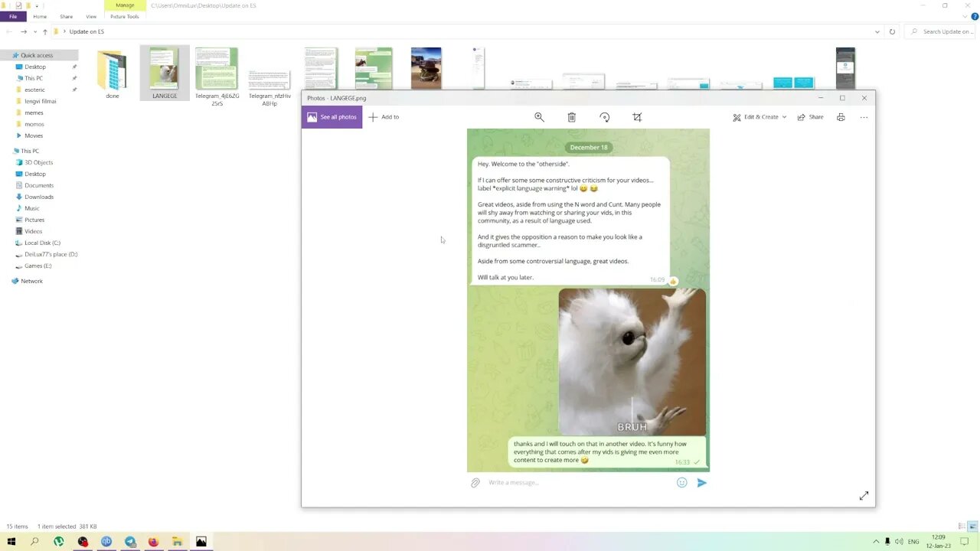Click the blue send arrow in the image

click(701, 483)
